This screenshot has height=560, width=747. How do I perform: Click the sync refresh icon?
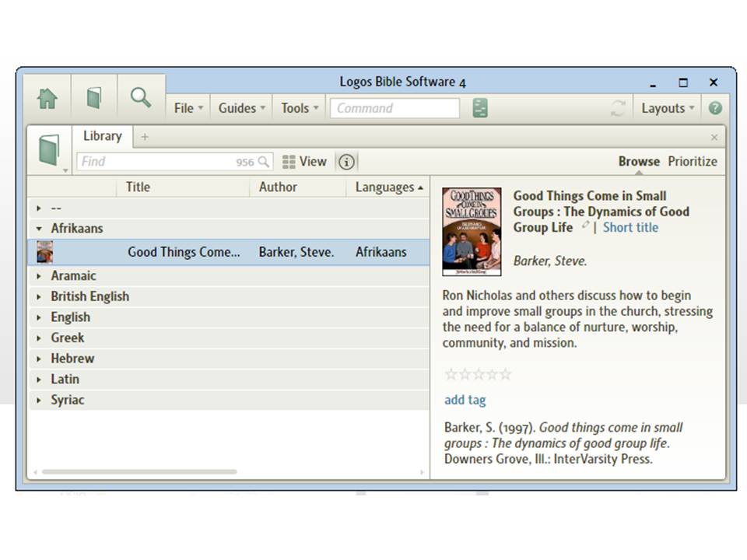[x=618, y=108]
